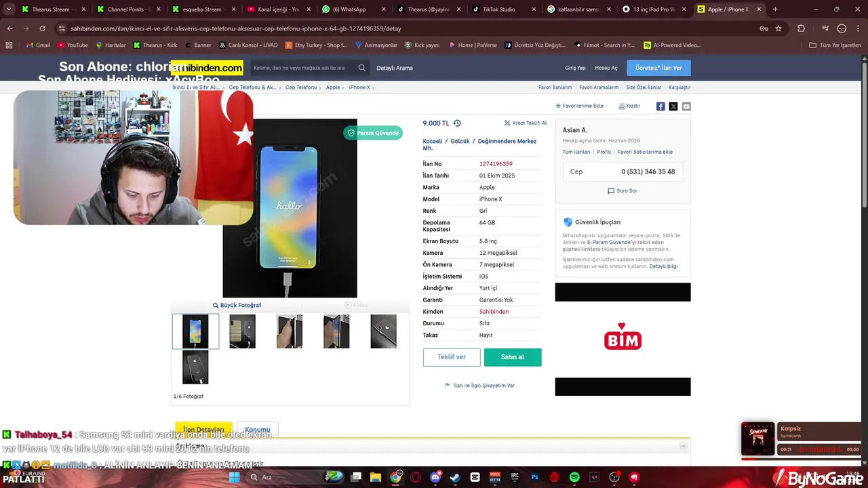Image resolution: width=868 pixels, height=488 pixels.
Task: Open password key icon in address bar
Action: [764, 28]
